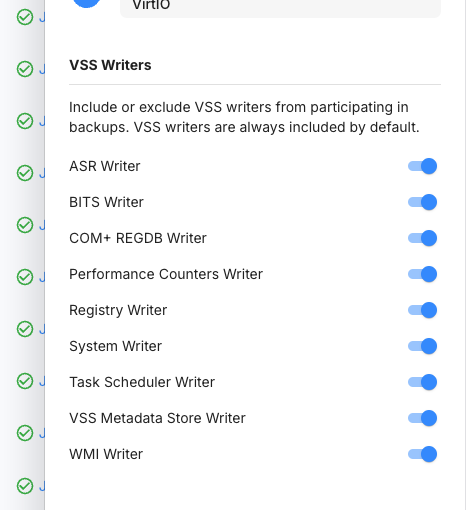Disable the System Writer toggle
This screenshot has height=510, width=466.
[x=422, y=346]
